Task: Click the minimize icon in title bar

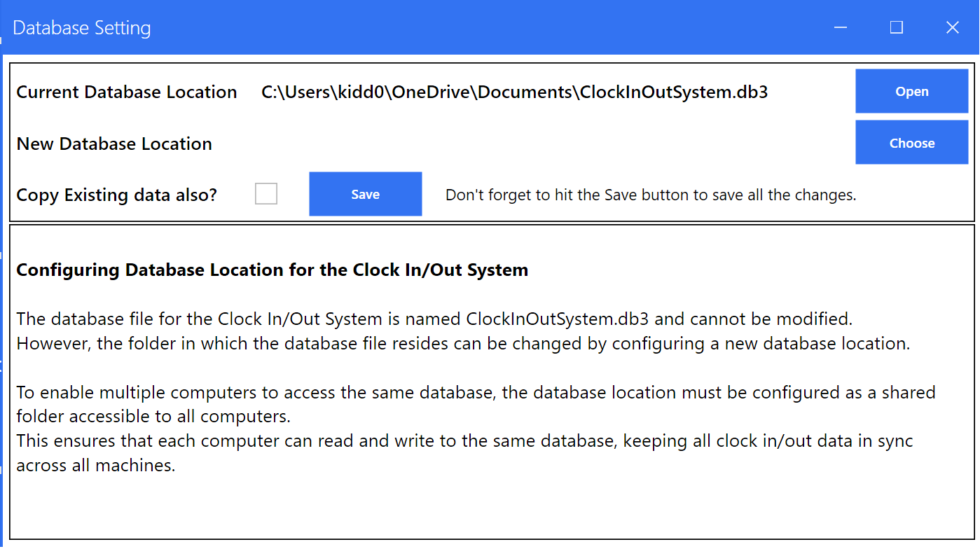Action: pyautogui.click(x=840, y=27)
